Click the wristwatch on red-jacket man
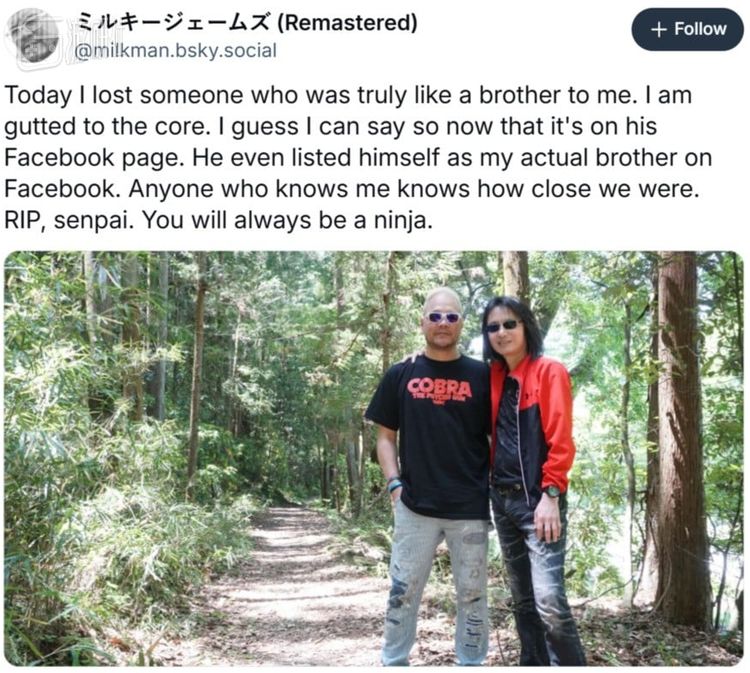Viewport: 750px width, 673px height. pyautogui.click(x=552, y=491)
